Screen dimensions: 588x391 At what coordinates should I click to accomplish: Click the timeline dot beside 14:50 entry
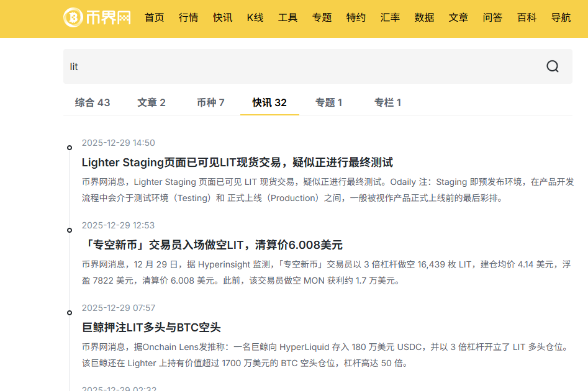tap(70, 148)
